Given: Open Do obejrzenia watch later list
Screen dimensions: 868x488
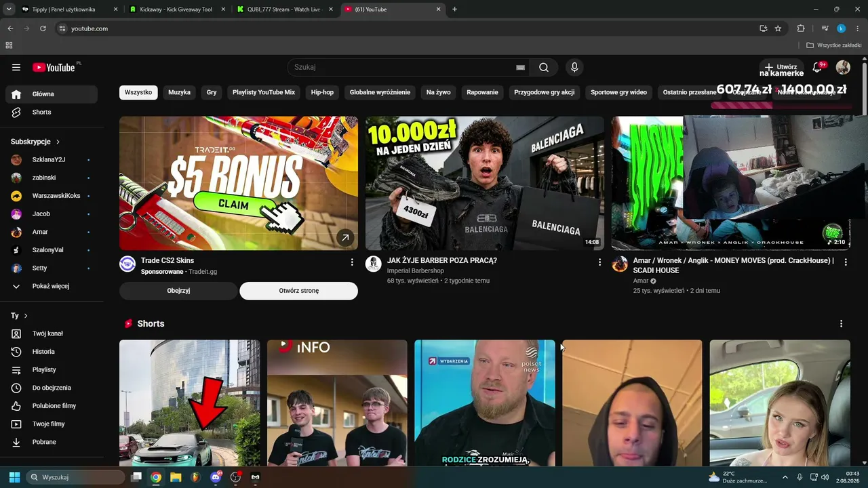Looking at the screenshot, I should click(52, 388).
